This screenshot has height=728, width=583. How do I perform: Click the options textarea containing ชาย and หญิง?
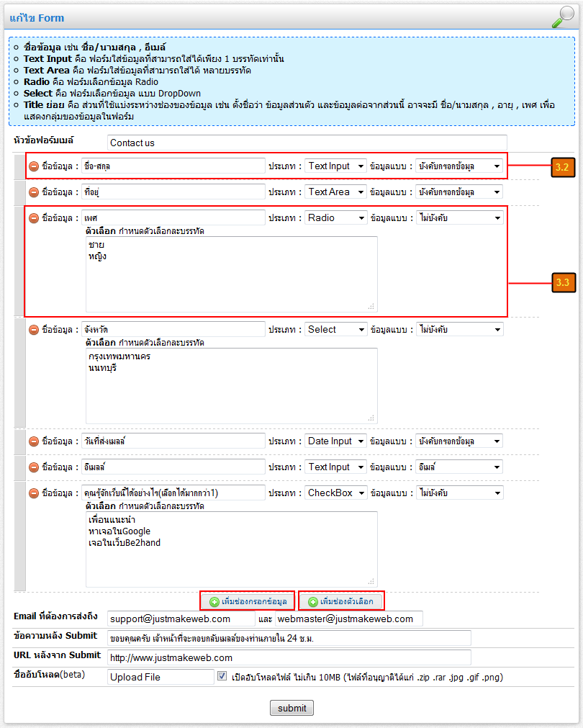click(x=231, y=274)
